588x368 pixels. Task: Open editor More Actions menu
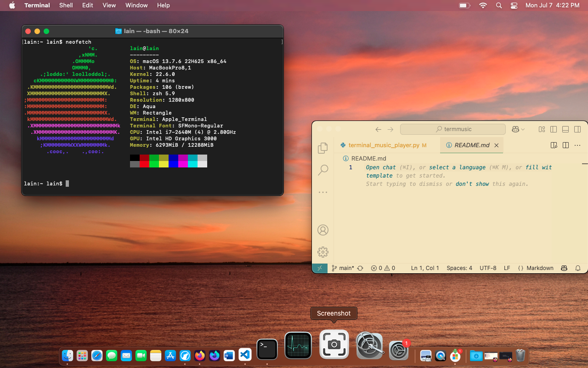click(x=577, y=145)
